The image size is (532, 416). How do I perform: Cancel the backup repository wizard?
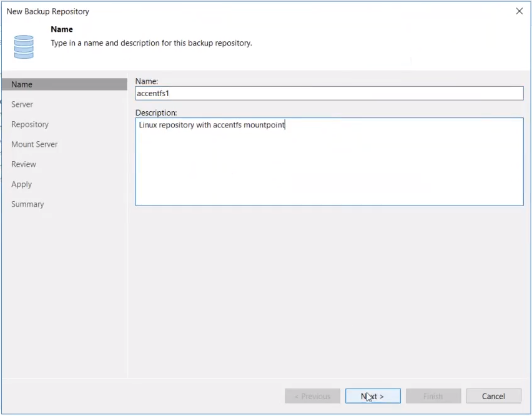point(493,396)
